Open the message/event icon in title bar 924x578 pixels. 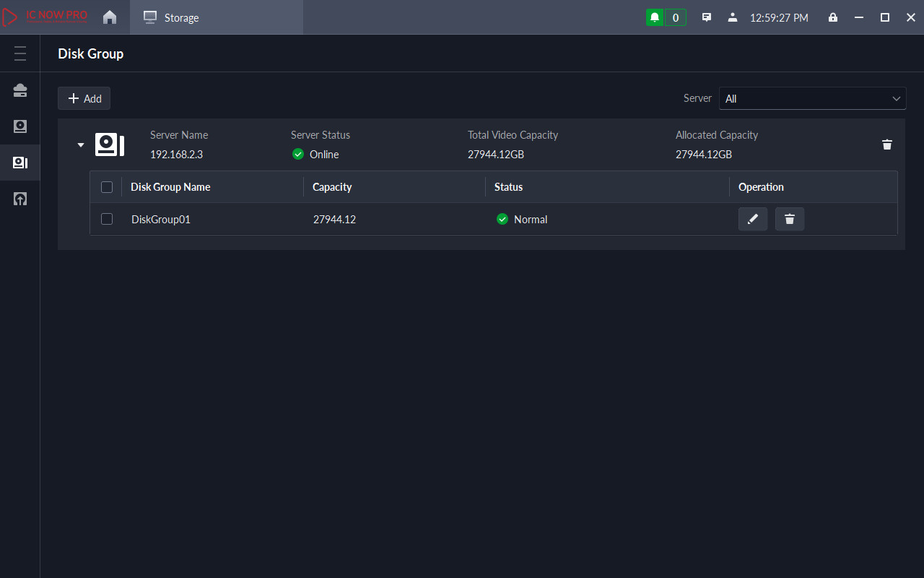pos(707,17)
